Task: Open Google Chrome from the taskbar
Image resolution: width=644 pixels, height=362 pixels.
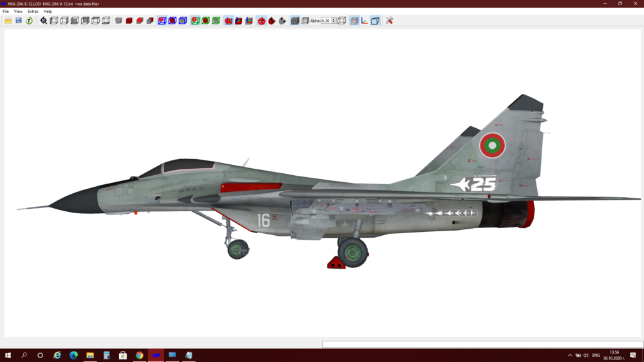Action: coord(139,356)
